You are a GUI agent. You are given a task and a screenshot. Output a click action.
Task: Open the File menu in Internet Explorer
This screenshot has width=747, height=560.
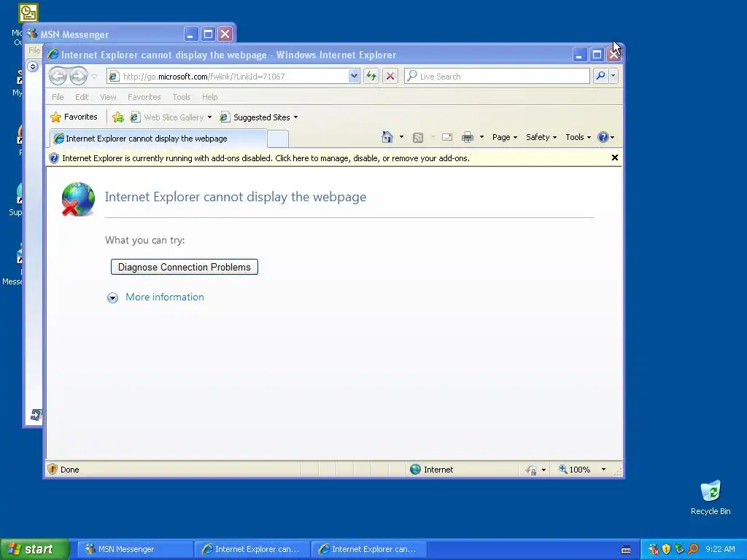click(58, 97)
